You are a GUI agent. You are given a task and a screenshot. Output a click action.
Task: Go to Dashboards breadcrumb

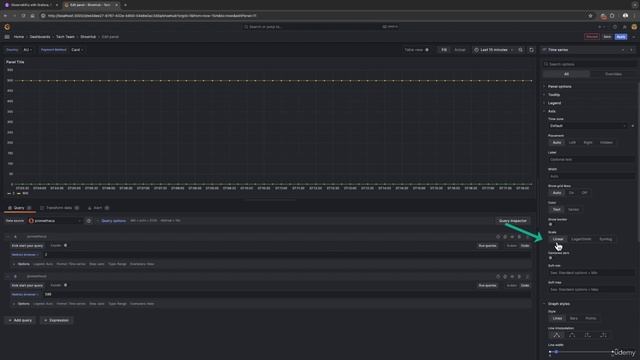[x=40, y=37]
